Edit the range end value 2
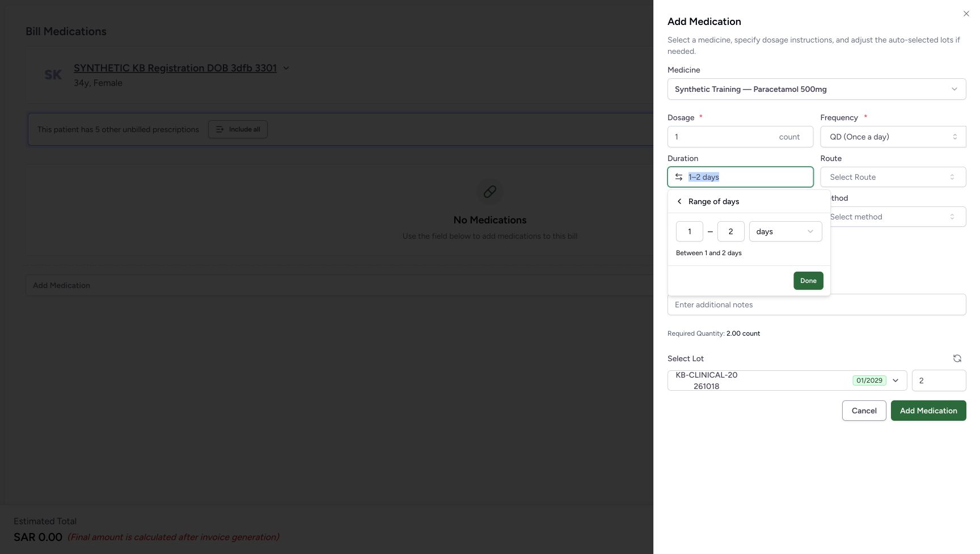 coord(730,231)
